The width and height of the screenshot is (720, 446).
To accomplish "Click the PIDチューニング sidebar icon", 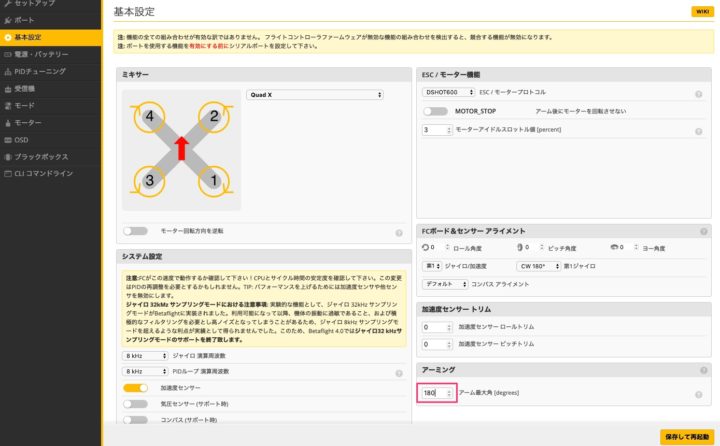I will point(8,71).
